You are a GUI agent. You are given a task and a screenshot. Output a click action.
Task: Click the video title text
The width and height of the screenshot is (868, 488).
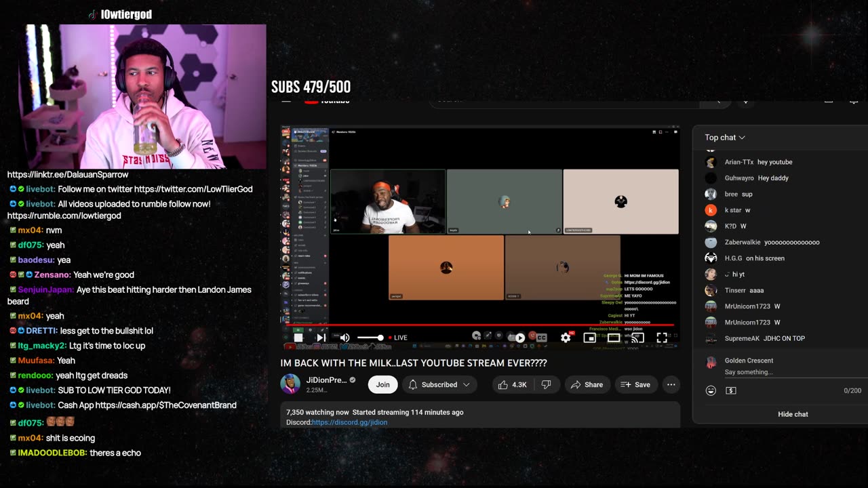[x=414, y=363]
